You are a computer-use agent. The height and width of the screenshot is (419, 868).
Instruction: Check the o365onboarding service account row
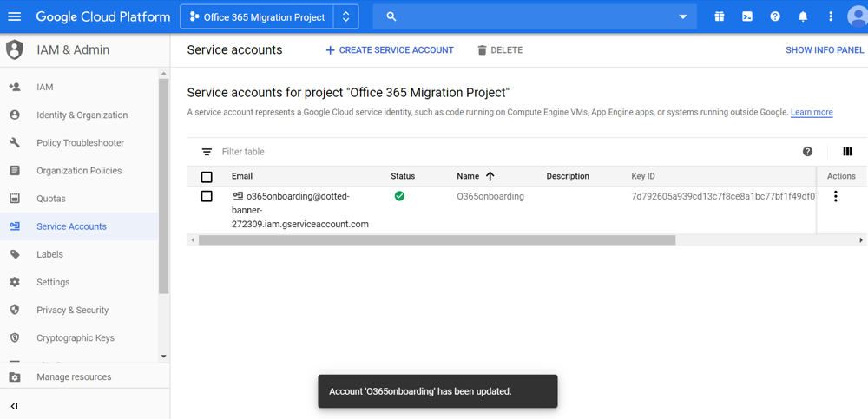(x=207, y=197)
